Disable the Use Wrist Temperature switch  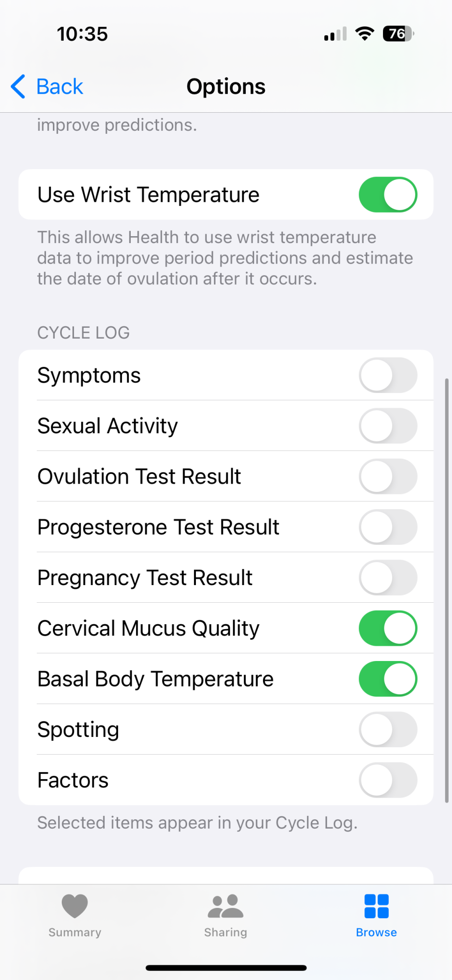(388, 195)
